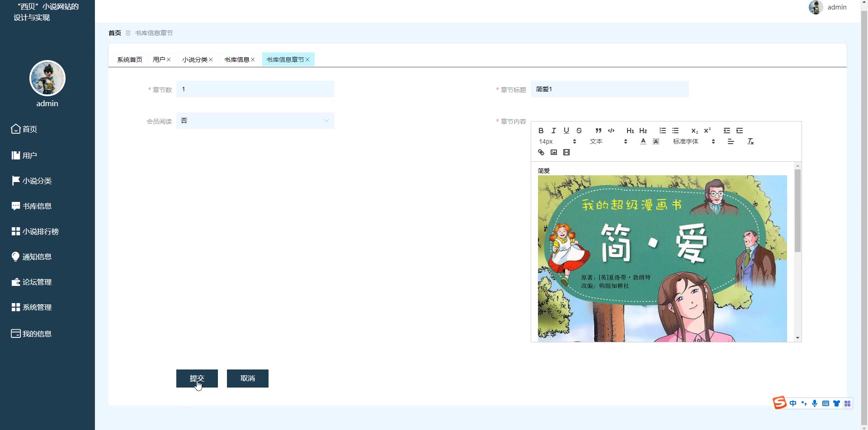Submit the chapter with 提交 button
The image size is (868, 430).
click(x=197, y=379)
